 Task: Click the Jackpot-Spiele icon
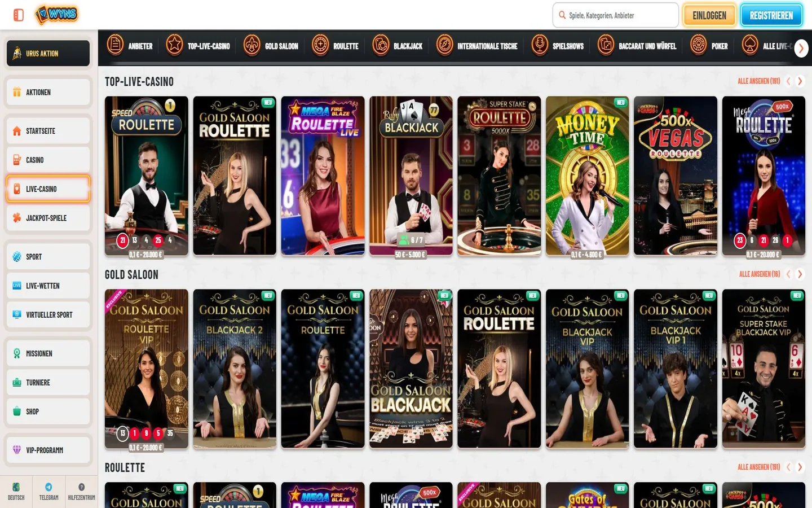click(17, 218)
